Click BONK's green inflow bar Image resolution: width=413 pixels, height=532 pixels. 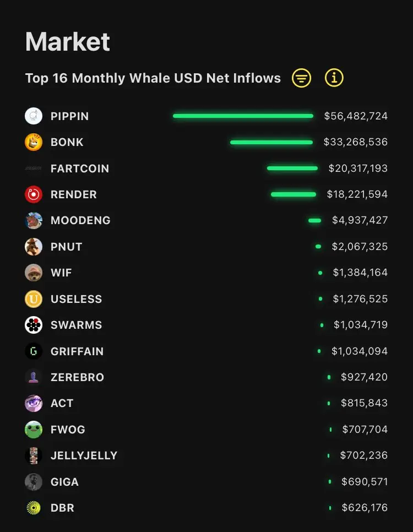click(x=271, y=142)
